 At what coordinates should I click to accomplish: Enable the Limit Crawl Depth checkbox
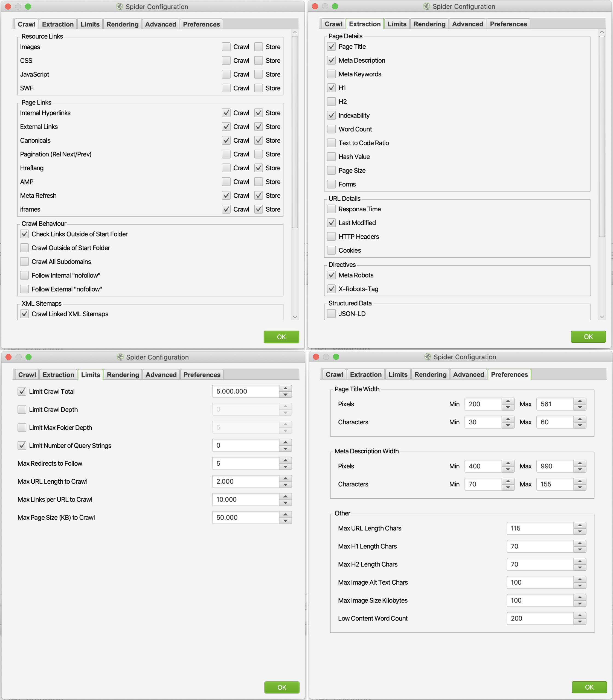pyautogui.click(x=22, y=409)
